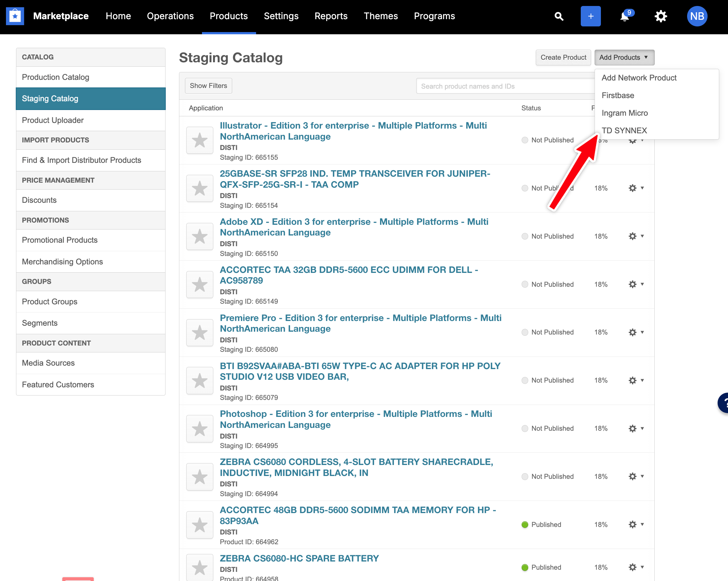Open the settings gear in top navigation
Image resolution: width=728 pixels, height=581 pixels.
pyautogui.click(x=660, y=16)
